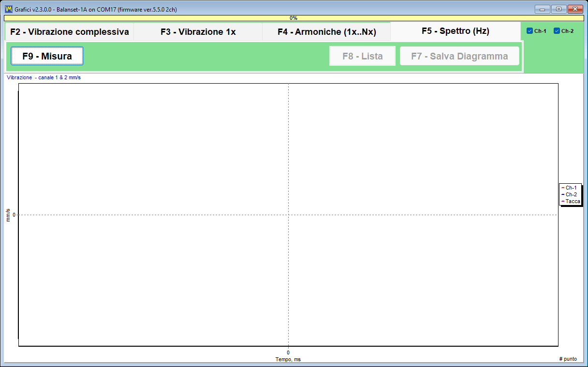This screenshot has width=588, height=367.
Task: Click the Tempo, ms axis label
Action: 288,359
